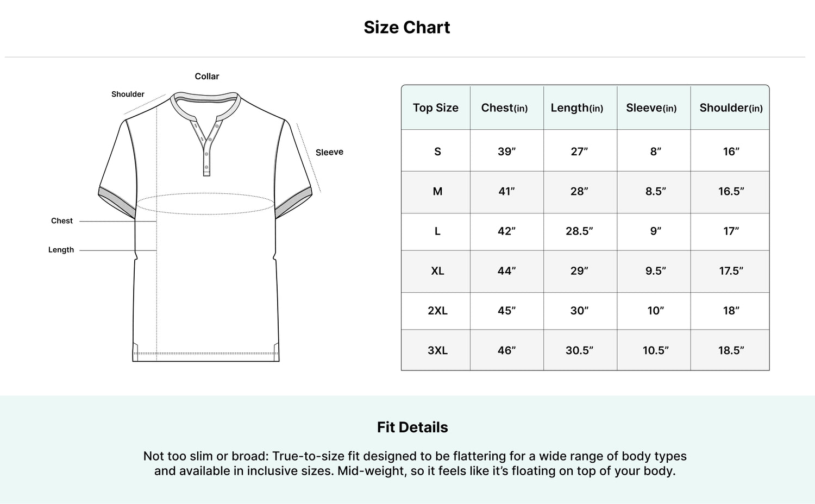This screenshot has height=504, width=815.
Task: Click the S size row label
Action: coord(437,152)
